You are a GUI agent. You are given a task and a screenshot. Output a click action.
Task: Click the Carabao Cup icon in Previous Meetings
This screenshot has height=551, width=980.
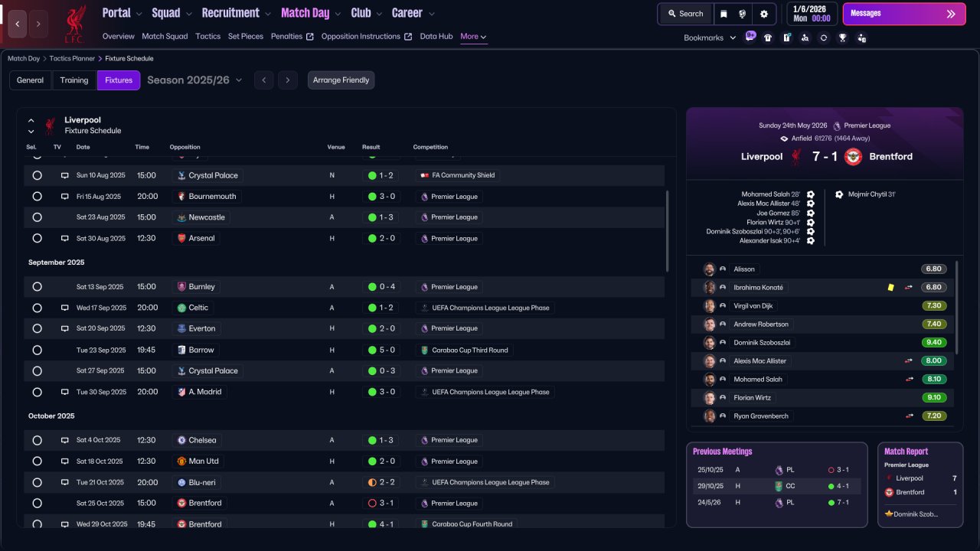pos(779,486)
